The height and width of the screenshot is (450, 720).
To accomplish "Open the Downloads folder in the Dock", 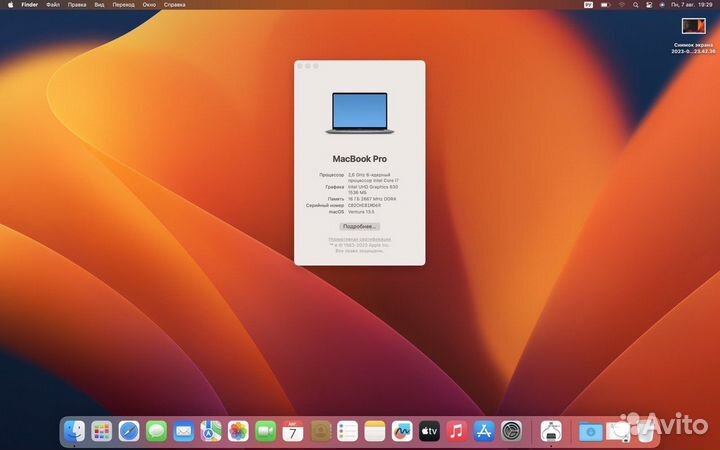I will click(591, 432).
